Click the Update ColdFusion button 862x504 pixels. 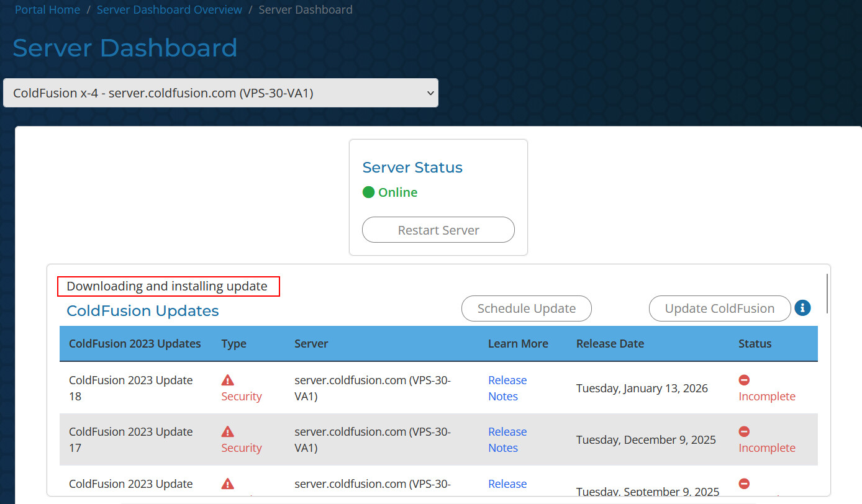[719, 308]
